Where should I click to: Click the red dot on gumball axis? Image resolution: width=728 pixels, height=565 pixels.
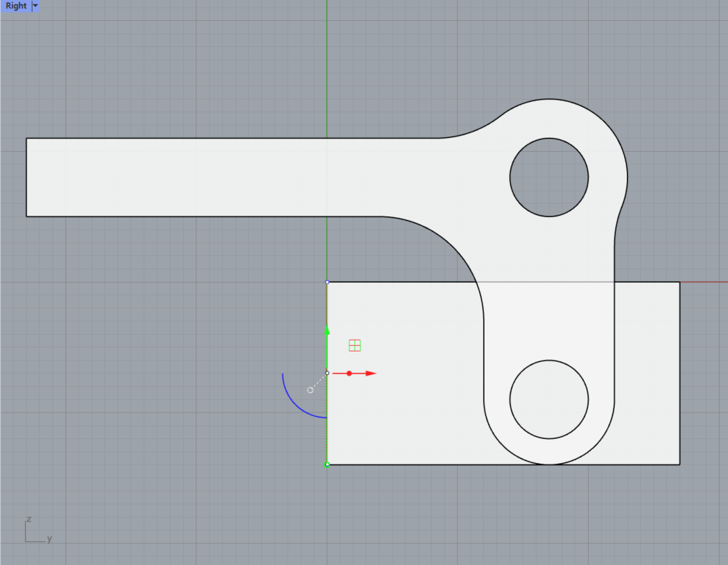click(x=349, y=373)
